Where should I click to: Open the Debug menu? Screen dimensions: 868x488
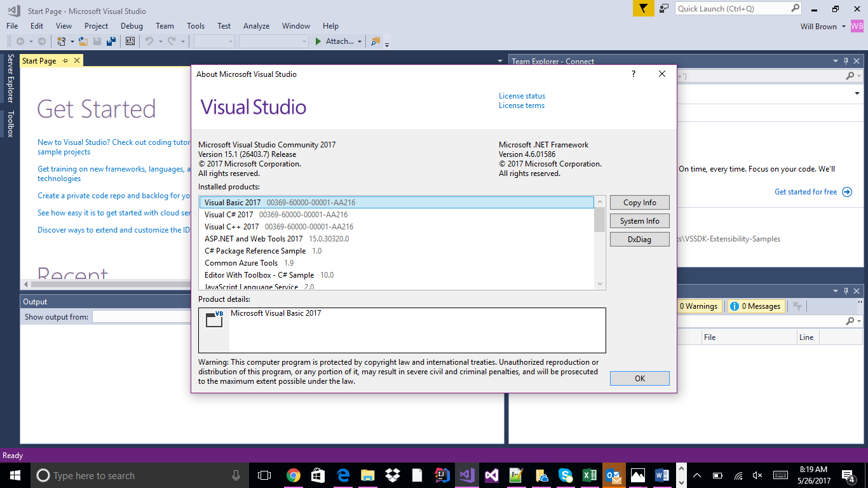point(132,26)
